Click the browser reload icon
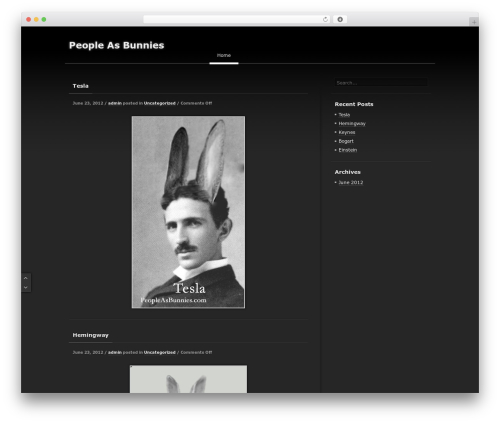Image resolution: width=500 pixels, height=423 pixels. click(325, 19)
